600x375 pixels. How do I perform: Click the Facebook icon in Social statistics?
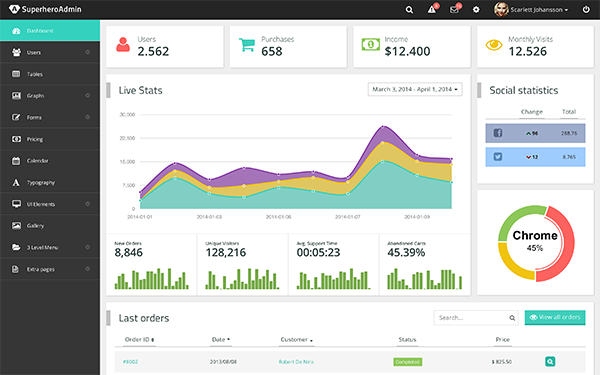pyautogui.click(x=497, y=133)
